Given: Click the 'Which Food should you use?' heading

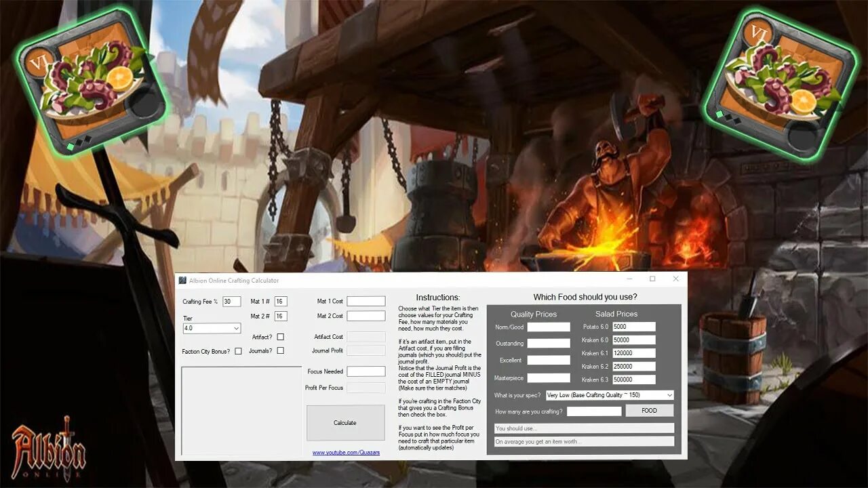Looking at the screenshot, I should point(585,297).
